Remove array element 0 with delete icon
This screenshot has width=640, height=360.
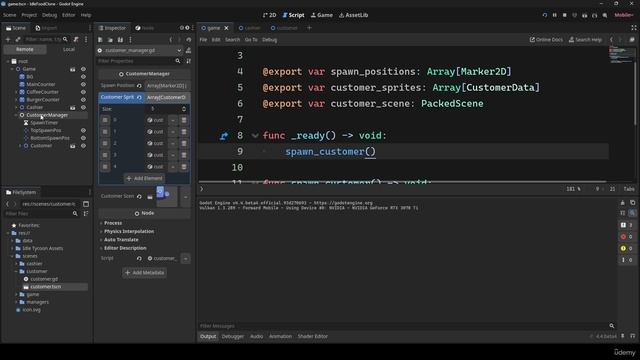184,120
